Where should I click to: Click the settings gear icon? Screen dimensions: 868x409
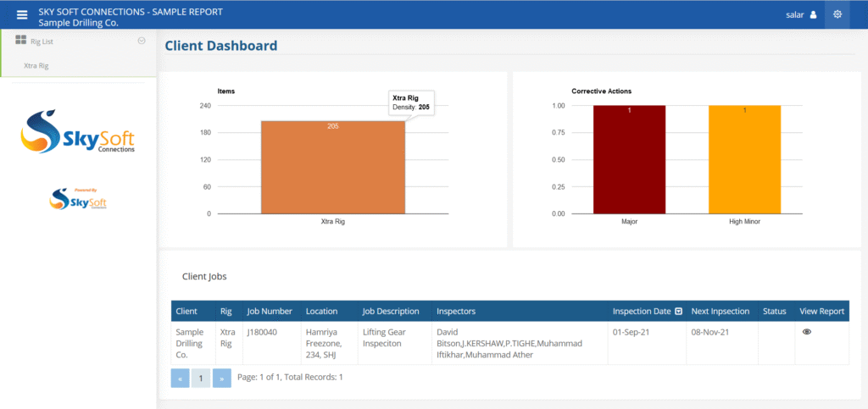(x=837, y=14)
